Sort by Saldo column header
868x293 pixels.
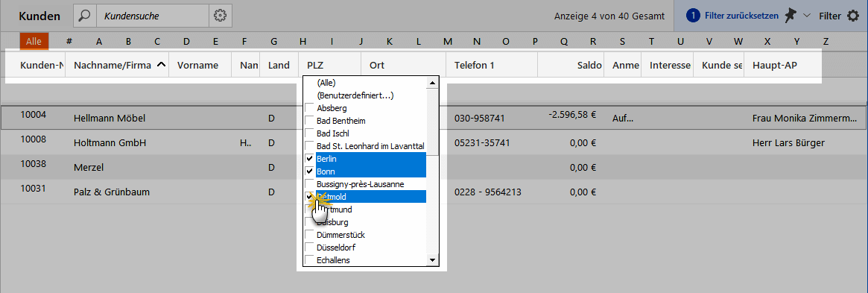click(570, 65)
